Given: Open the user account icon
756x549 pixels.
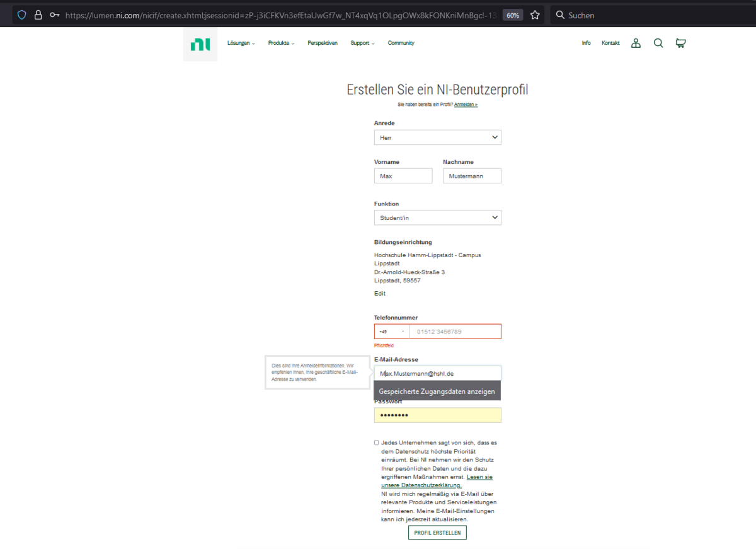Looking at the screenshot, I should [x=636, y=43].
